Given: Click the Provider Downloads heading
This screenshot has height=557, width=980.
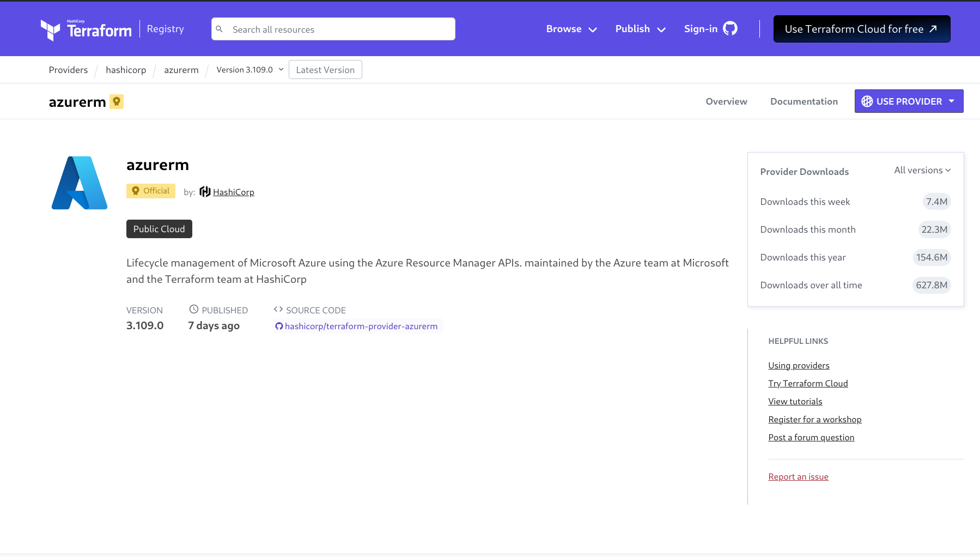Looking at the screenshot, I should [804, 172].
